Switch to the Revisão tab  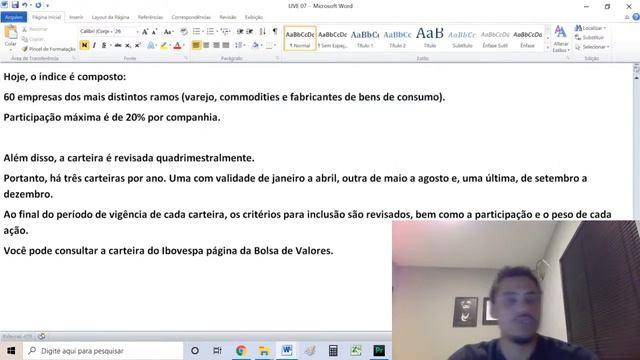[228, 17]
